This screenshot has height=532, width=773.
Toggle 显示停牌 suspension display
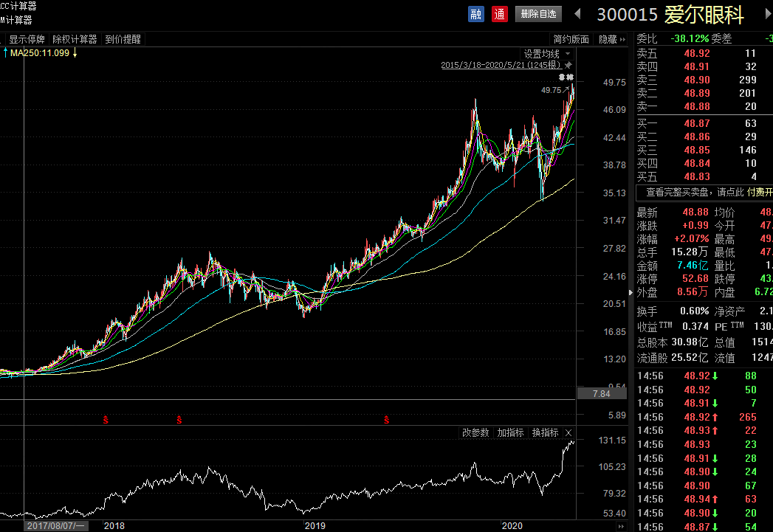pyautogui.click(x=27, y=39)
